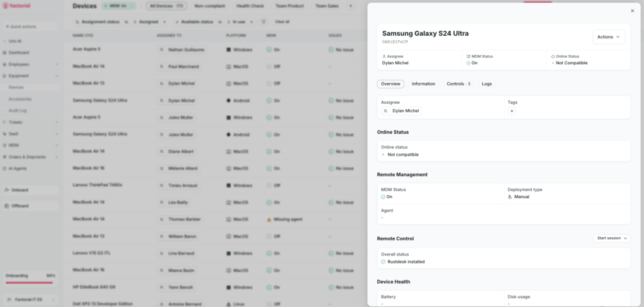Click the Dashboard icon in the sidebar

click(x=4, y=53)
